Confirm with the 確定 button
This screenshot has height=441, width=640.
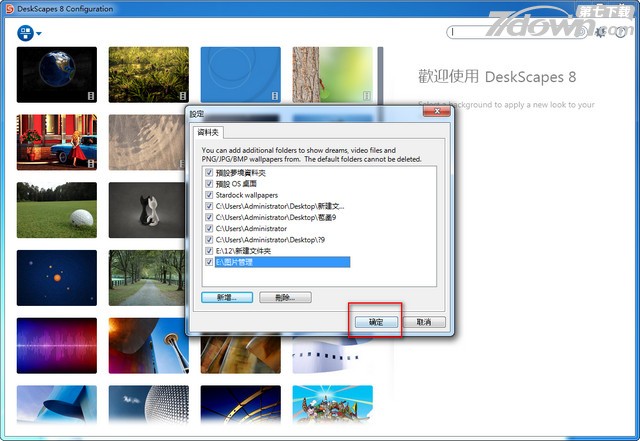click(376, 322)
